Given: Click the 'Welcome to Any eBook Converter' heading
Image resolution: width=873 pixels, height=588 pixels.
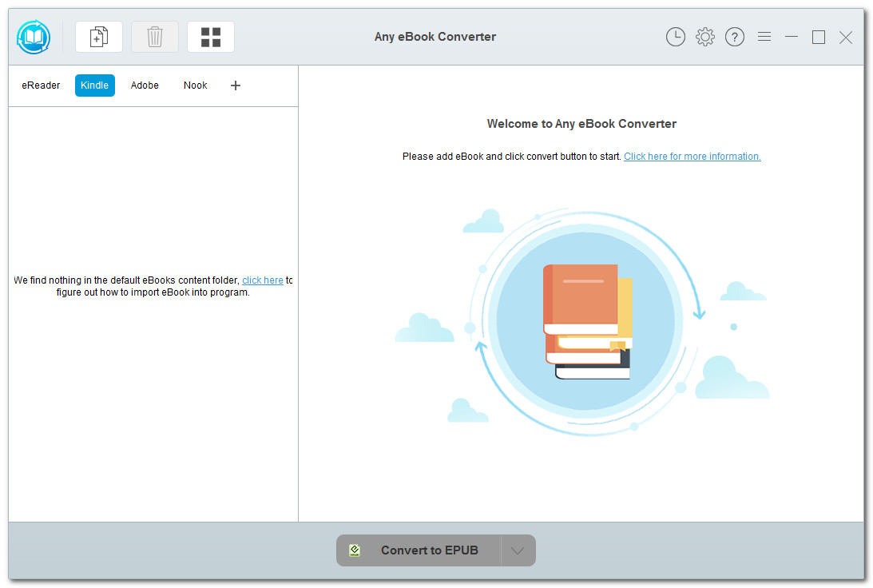Looking at the screenshot, I should pos(581,124).
